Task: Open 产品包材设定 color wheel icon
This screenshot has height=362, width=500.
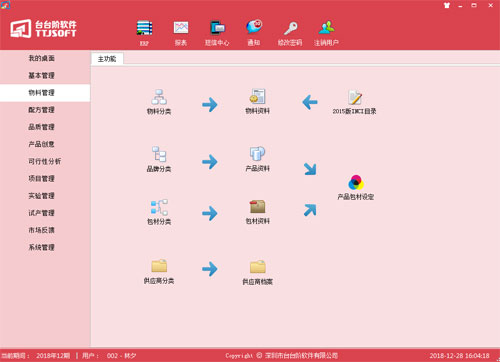Action: coord(356,182)
